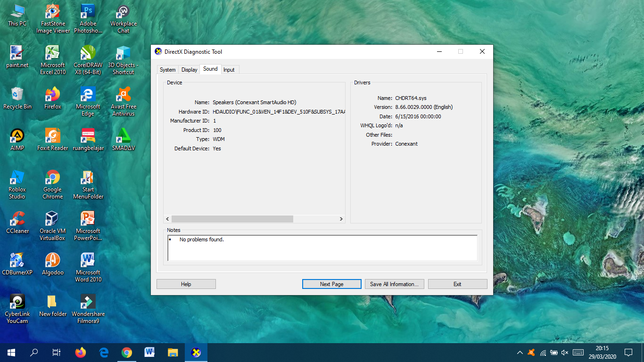Click Chrome icon on taskbar
The image size is (644, 362).
(127, 353)
